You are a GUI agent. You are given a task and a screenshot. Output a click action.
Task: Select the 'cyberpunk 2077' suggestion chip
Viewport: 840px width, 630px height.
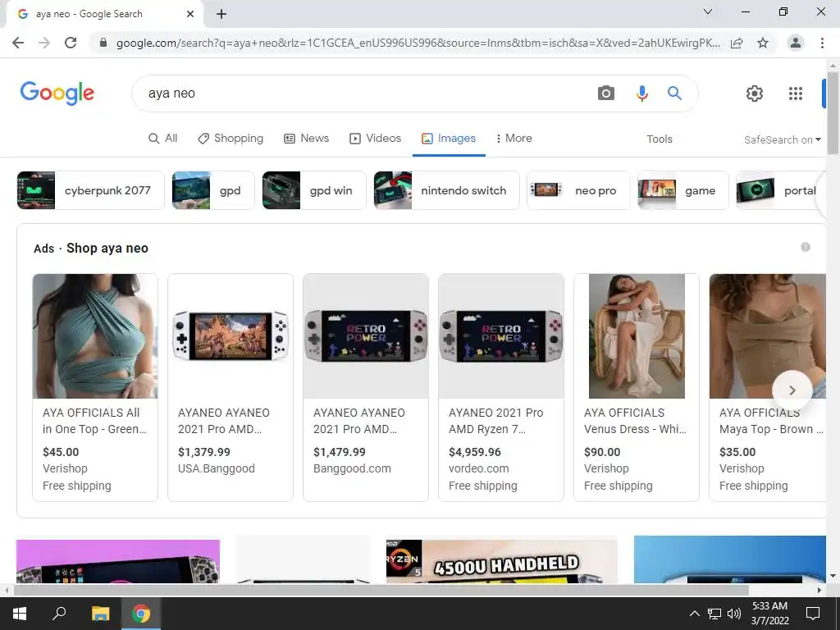90,190
